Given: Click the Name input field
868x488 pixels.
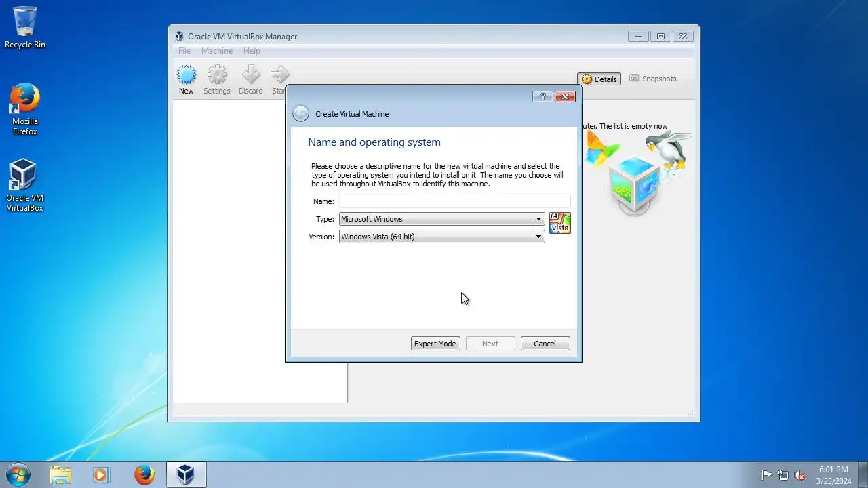Looking at the screenshot, I should click(454, 201).
